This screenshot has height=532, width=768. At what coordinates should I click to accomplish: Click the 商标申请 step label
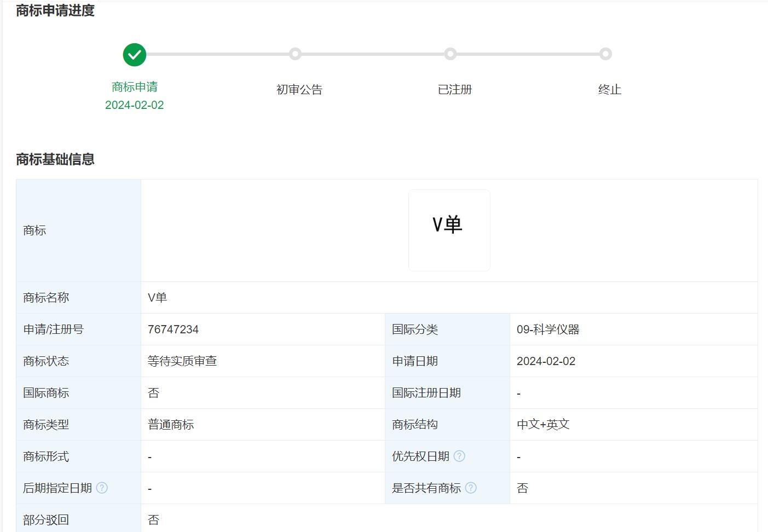pos(135,87)
